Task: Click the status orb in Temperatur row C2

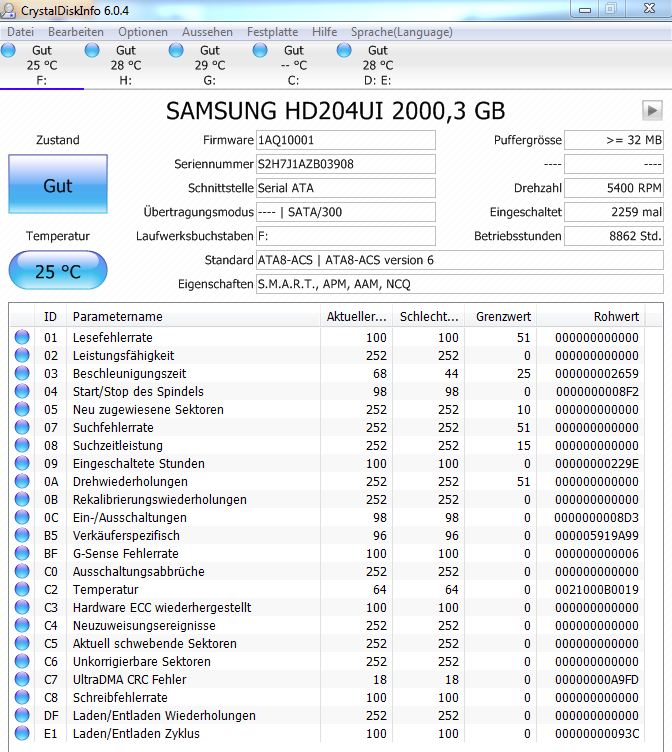Action: (22, 589)
